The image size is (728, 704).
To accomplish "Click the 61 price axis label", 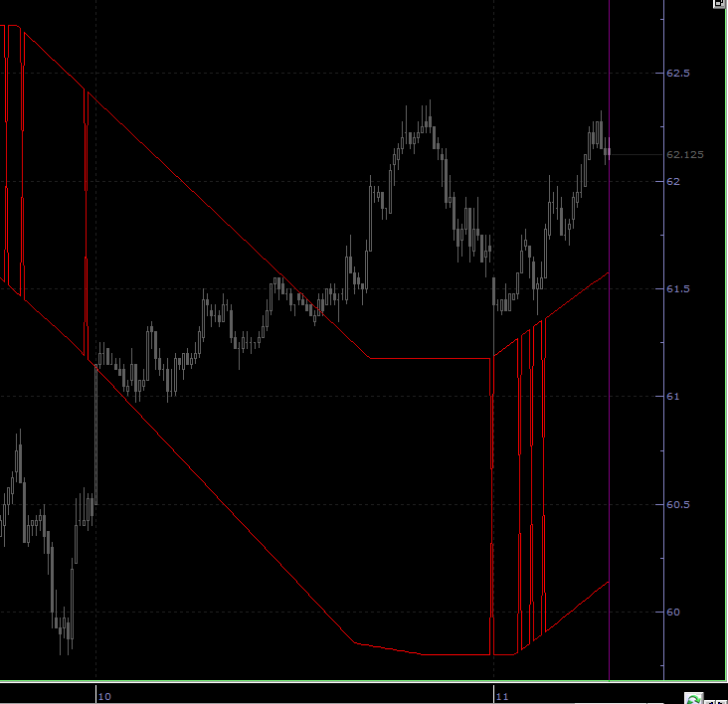I will tap(672, 397).
